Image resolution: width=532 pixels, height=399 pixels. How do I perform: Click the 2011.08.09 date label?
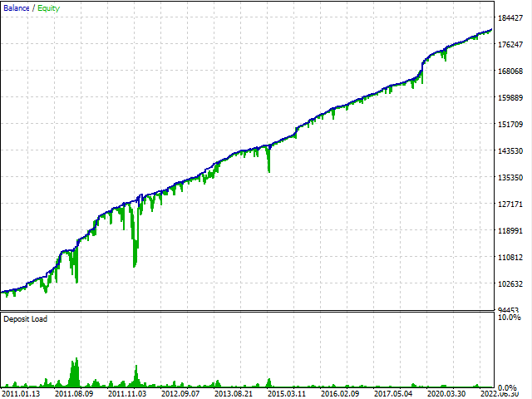[74, 393]
